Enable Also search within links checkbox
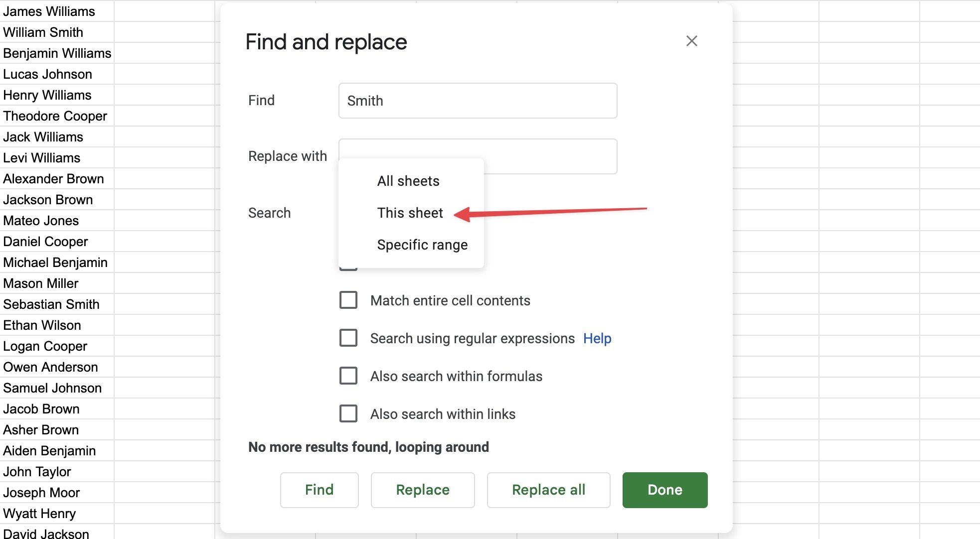 coord(348,414)
